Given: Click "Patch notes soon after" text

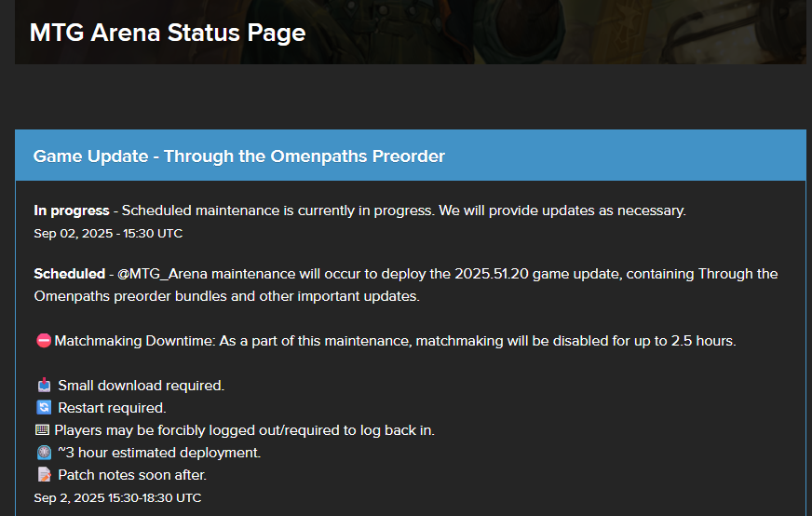Looking at the screenshot, I should pyautogui.click(x=132, y=475).
